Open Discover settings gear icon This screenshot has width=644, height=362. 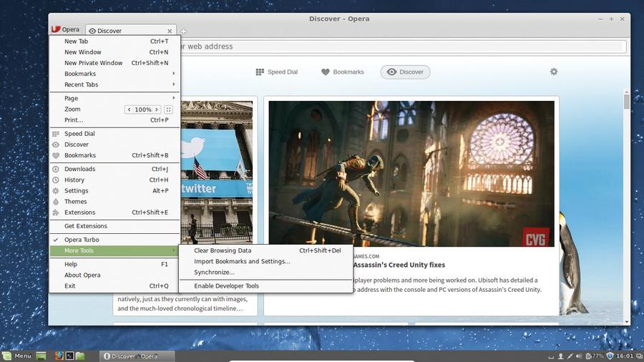[554, 72]
